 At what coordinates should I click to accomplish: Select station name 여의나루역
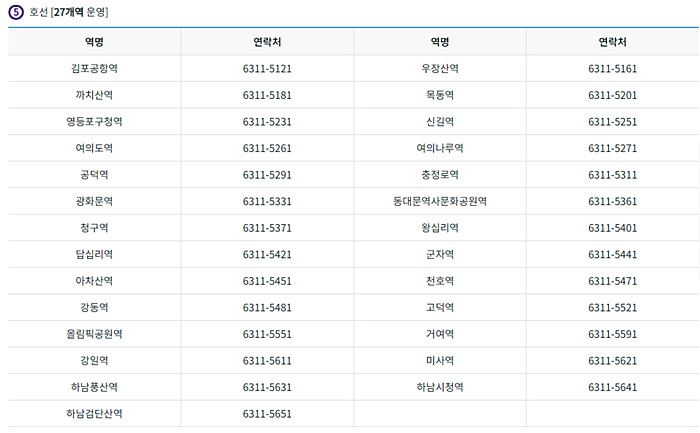[440, 148]
